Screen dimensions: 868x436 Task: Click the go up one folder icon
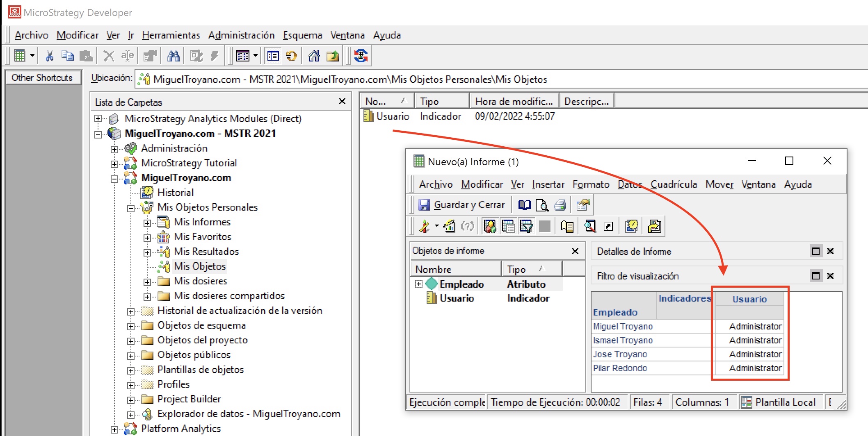[333, 55]
